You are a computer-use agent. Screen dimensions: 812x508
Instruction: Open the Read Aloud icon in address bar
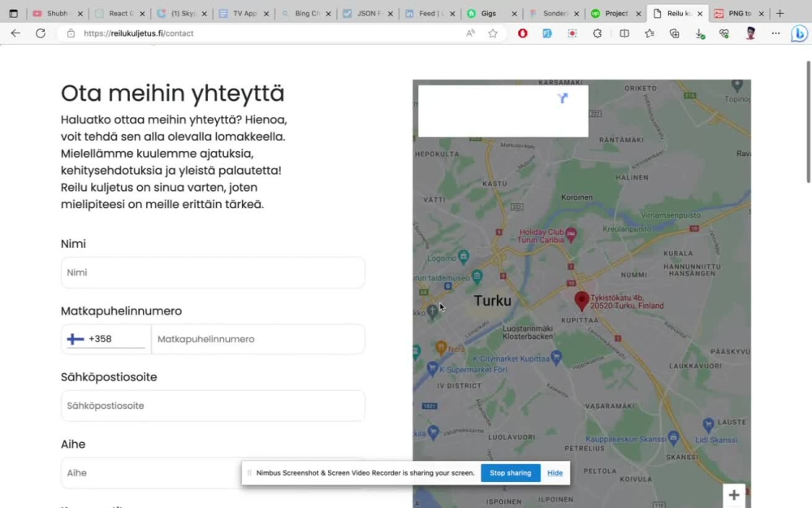pos(470,33)
